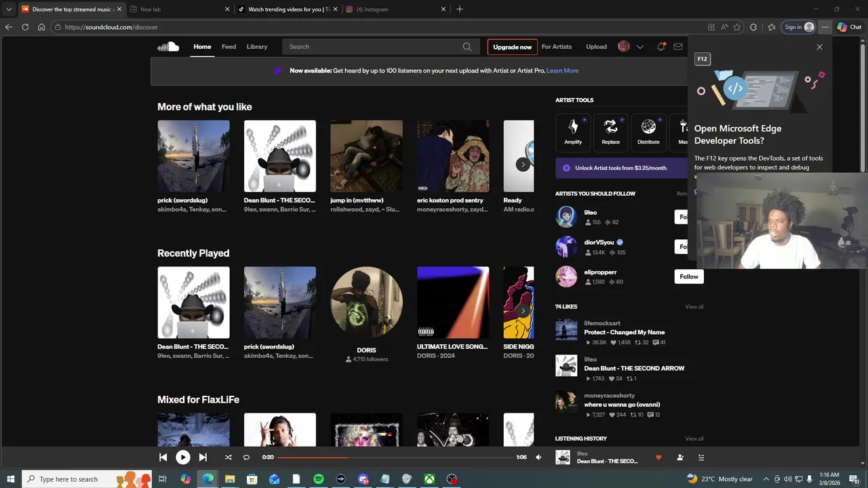868x488 pixels.
Task: Click browser refresh icon
Action: (25, 27)
